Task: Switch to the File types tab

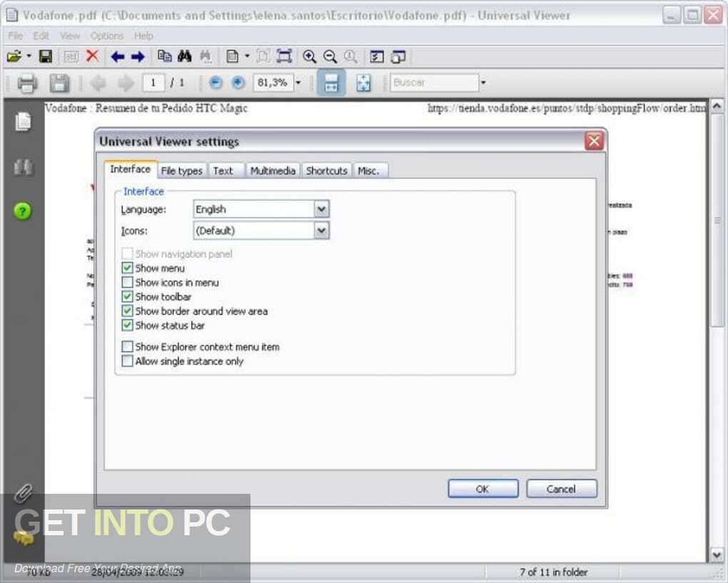Action: [181, 171]
